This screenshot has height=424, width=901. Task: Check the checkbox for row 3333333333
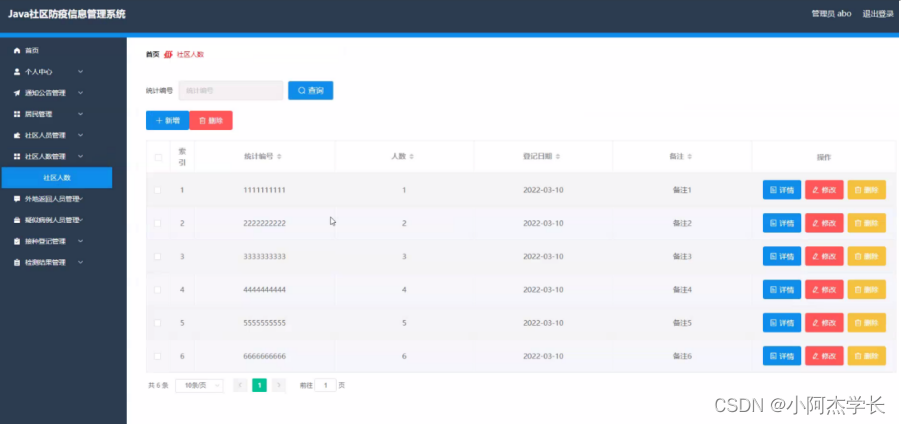click(x=158, y=257)
